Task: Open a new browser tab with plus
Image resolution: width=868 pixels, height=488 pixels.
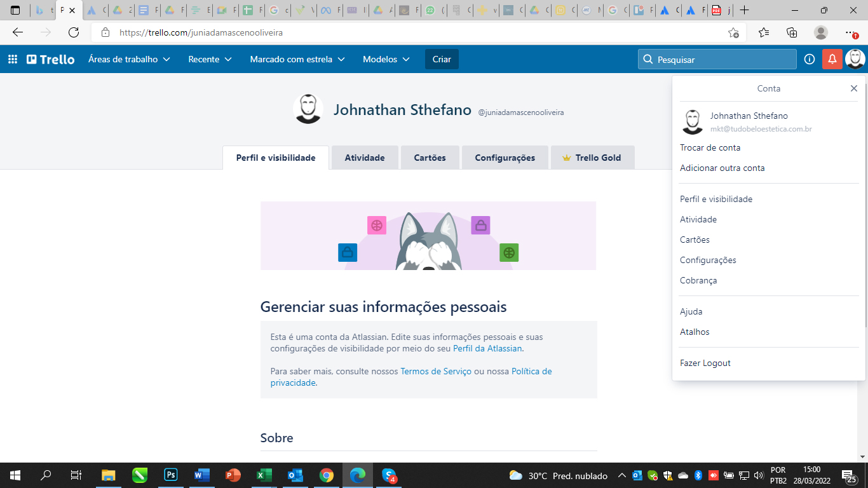Action: click(x=745, y=10)
